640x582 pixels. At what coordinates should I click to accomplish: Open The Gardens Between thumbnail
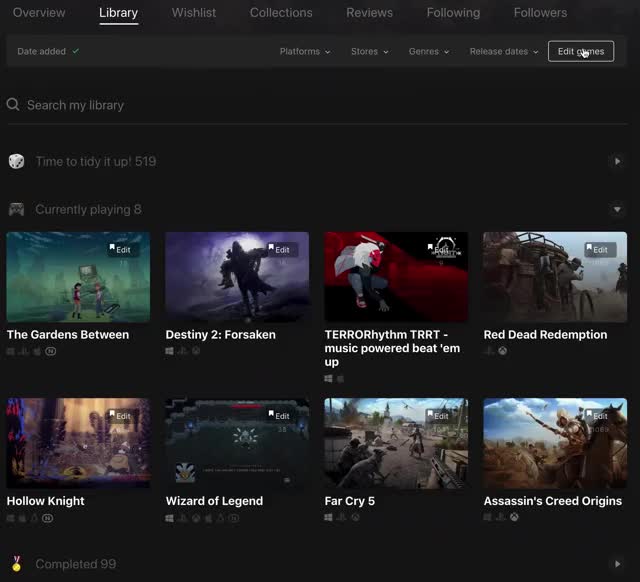click(78, 277)
